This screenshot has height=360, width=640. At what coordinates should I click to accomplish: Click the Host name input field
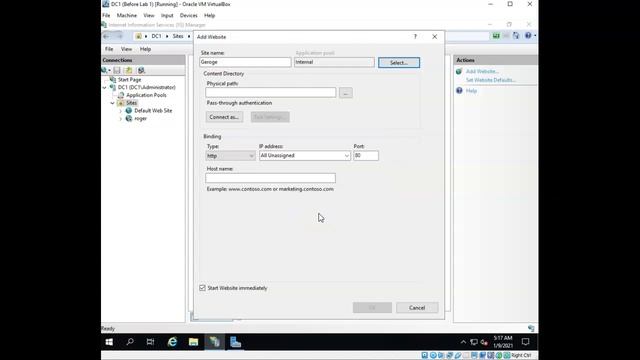click(x=271, y=178)
